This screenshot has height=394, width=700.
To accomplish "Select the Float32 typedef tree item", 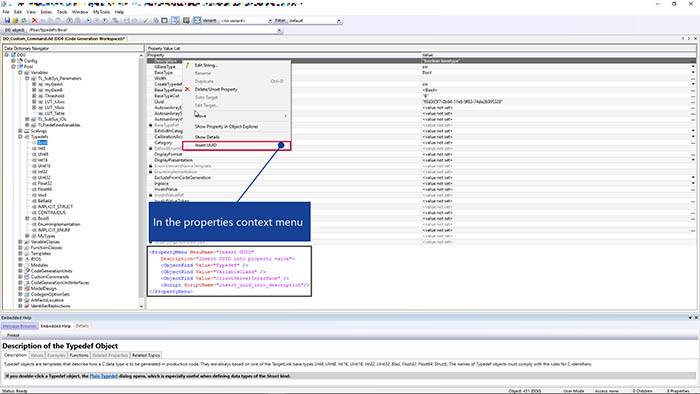I will pos(45,183).
